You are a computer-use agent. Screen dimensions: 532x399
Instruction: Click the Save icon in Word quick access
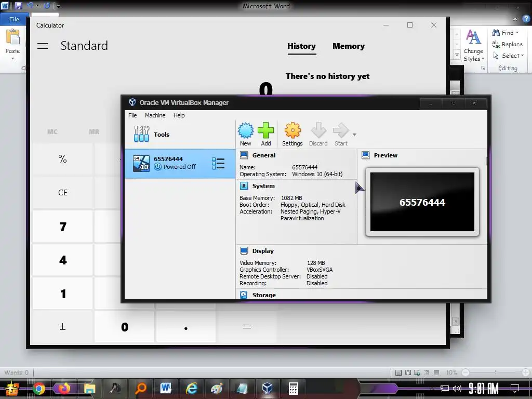(18, 6)
